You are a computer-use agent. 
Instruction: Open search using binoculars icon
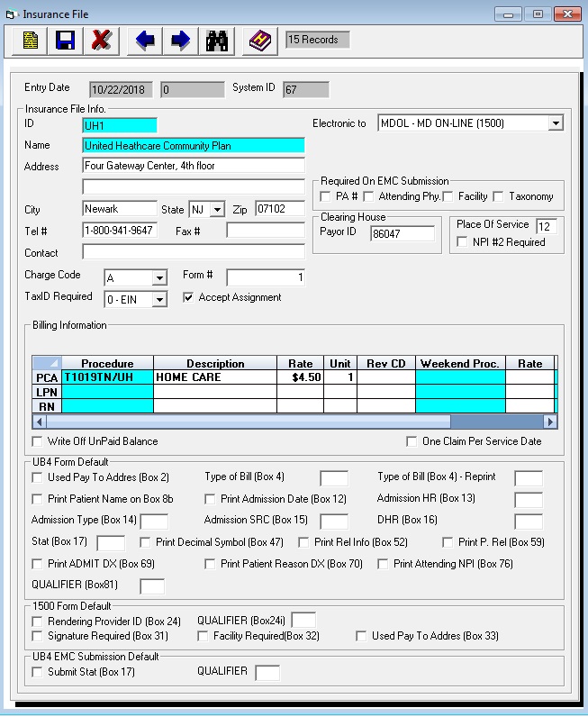coord(217,41)
